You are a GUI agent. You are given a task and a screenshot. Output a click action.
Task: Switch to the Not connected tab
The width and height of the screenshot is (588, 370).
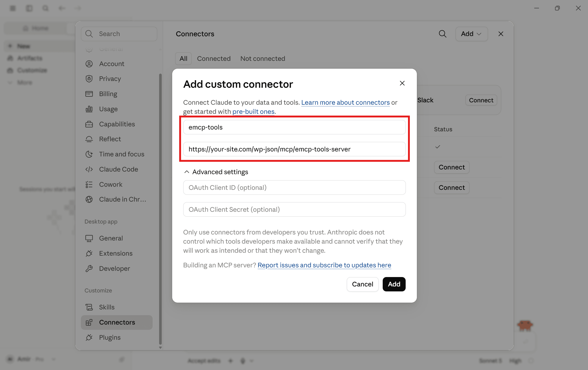[263, 58]
